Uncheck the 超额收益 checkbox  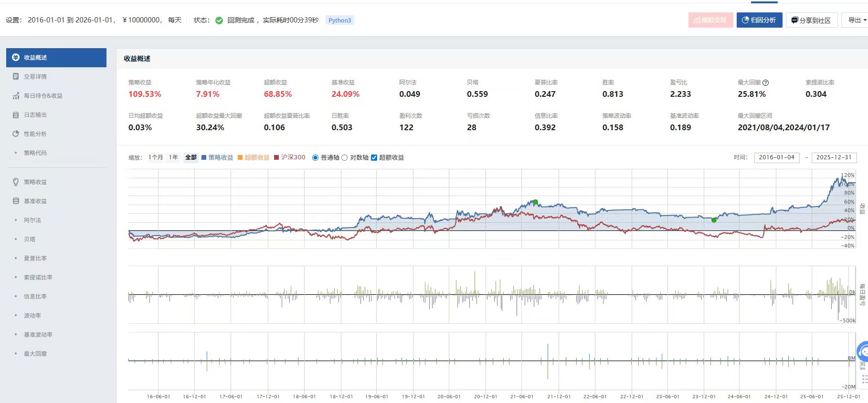tap(374, 158)
